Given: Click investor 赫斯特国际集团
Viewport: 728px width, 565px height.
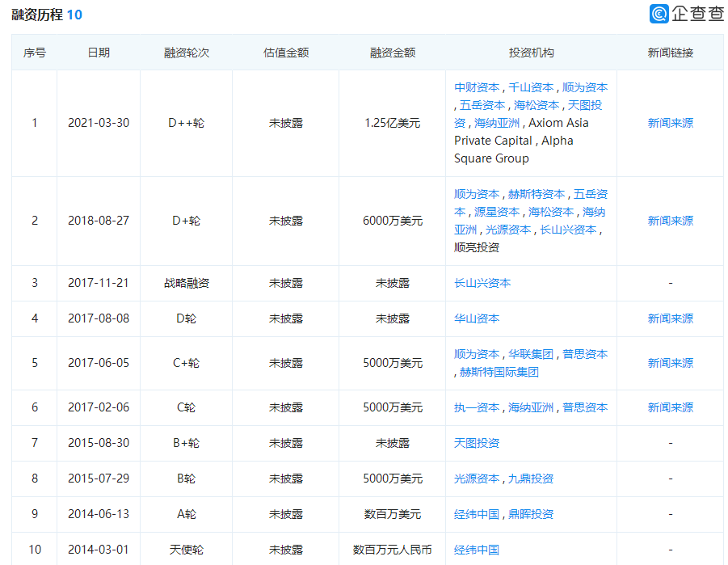Looking at the screenshot, I should (499, 372).
